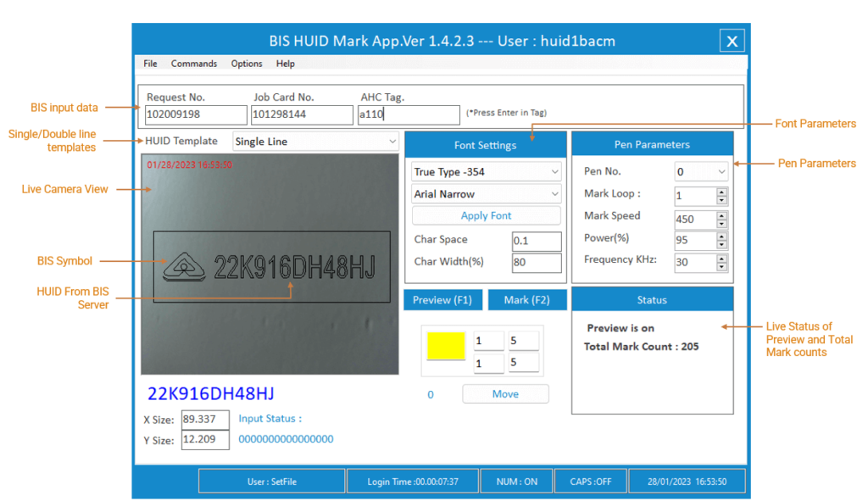Screen dimensions: 868x501
Task: Open the HUID Template Single Line dropdown
Action: tap(315, 142)
